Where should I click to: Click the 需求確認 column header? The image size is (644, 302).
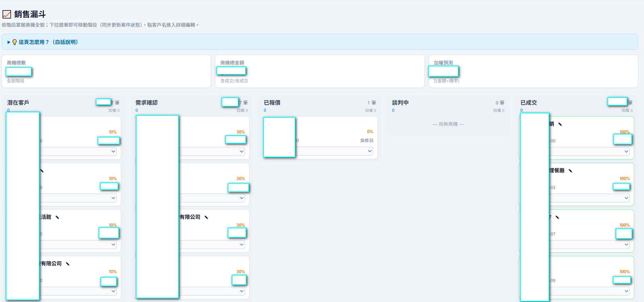click(x=147, y=103)
